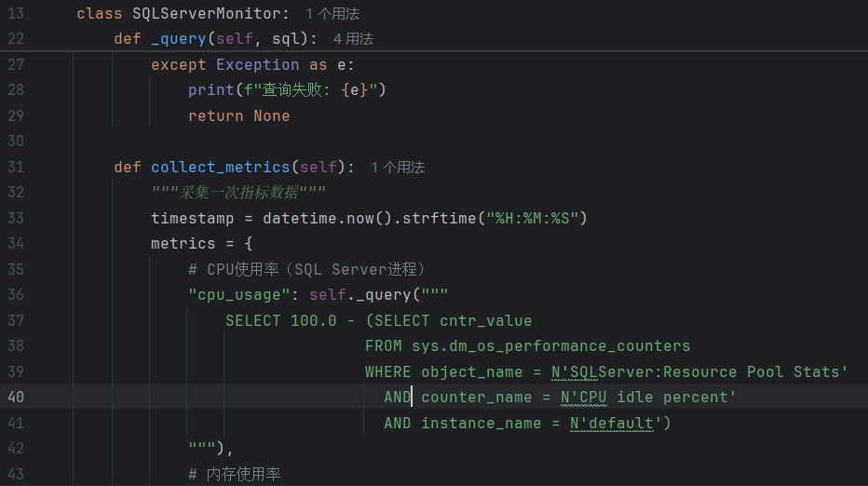The height and width of the screenshot is (486, 868).
Task: Click the "cpu_usage" dictionary key
Action: [x=238, y=294]
